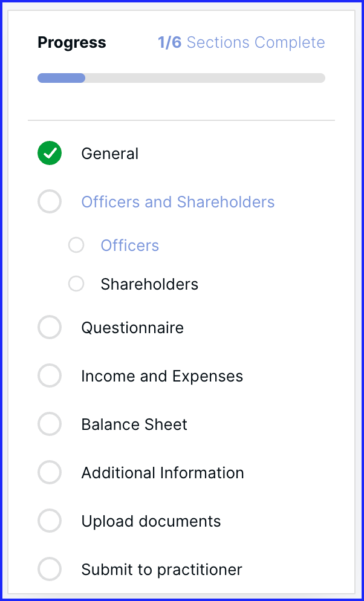The image size is (364, 601).
Task: Click the status circle next to Income and Expenses
Action: [x=50, y=376]
